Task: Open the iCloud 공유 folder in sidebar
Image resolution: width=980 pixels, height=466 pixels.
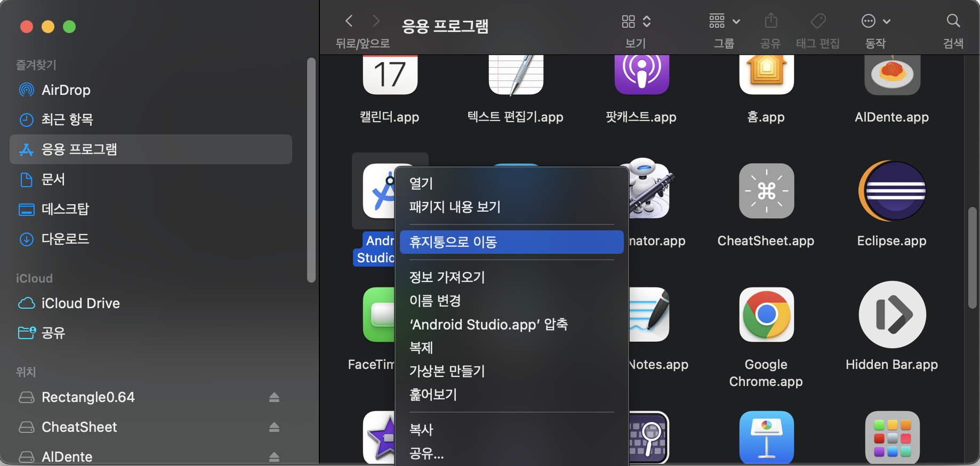Action: 151,333
